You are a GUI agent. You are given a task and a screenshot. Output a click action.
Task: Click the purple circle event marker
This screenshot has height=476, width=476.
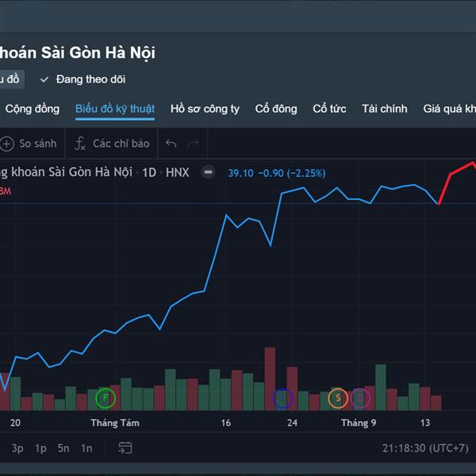(x=360, y=397)
